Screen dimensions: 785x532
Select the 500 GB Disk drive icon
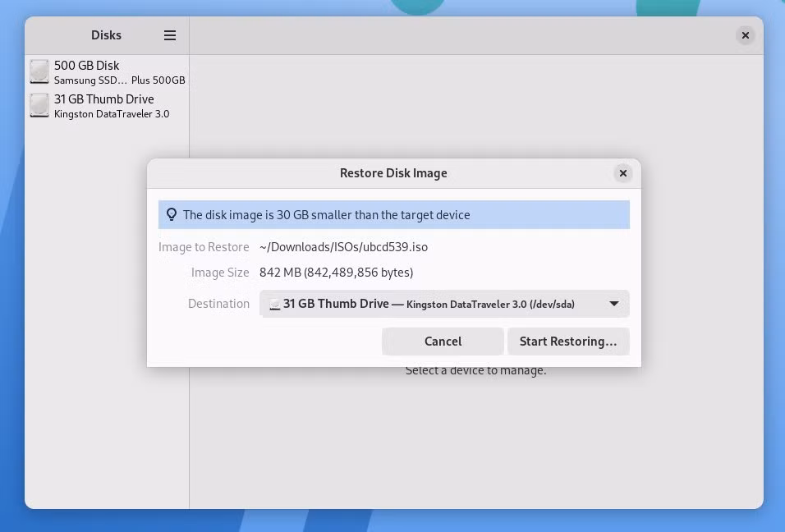(39, 71)
